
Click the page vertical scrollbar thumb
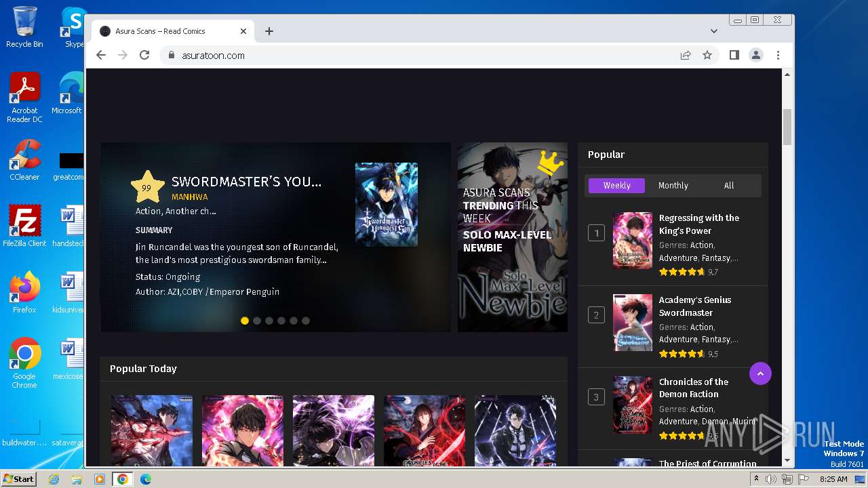tap(787, 127)
